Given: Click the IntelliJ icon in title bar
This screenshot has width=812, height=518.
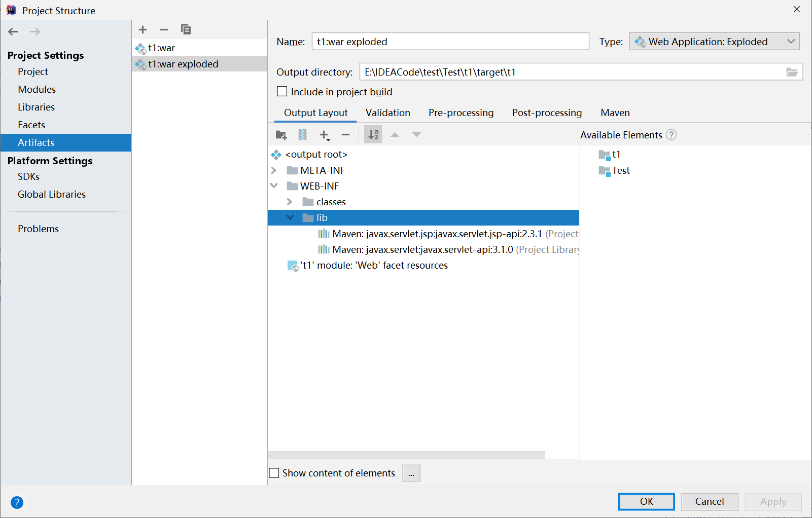Looking at the screenshot, I should (x=11, y=10).
